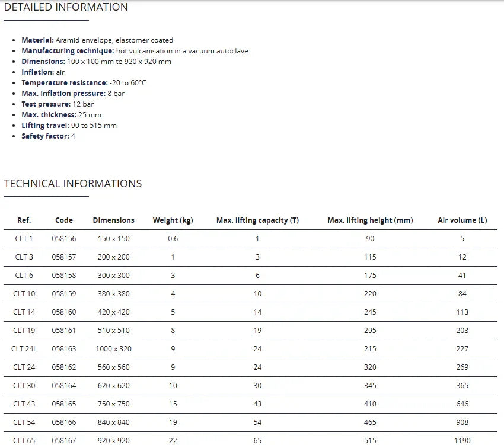Viewport: 504px width, 445px height.
Task: Click the Air volume (L) column header
Action: pyautogui.click(x=462, y=220)
